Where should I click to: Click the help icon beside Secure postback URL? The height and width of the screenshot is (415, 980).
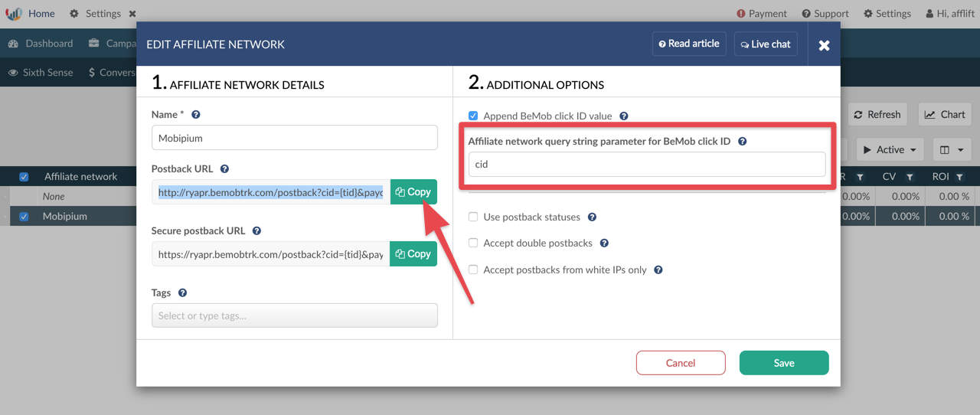[256, 231]
